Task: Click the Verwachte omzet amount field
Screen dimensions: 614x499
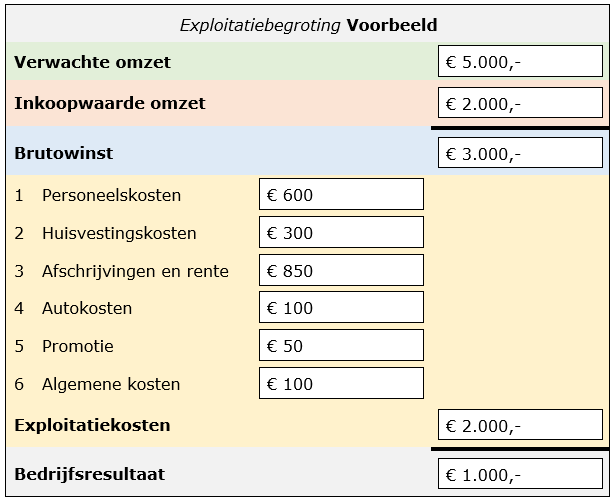Action: coord(520,62)
